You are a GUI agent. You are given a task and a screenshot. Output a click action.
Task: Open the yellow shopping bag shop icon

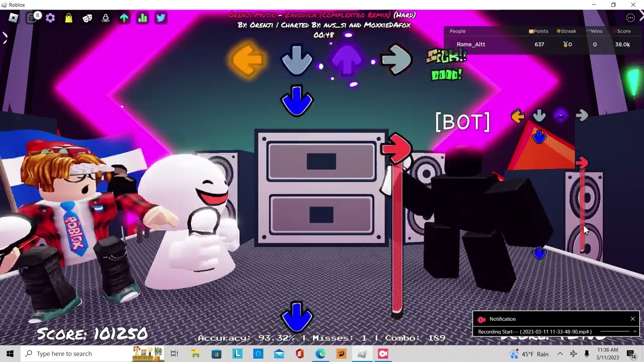(x=69, y=18)
